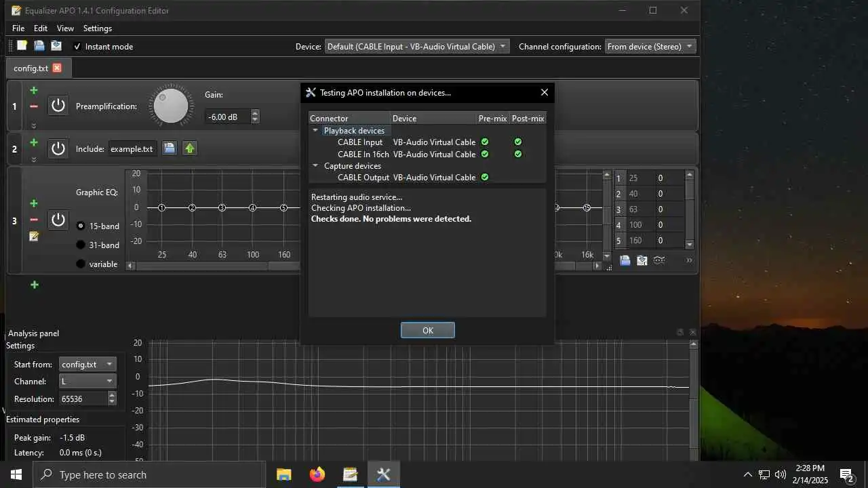Expand more EQ table tools chevron
Image resolution: width=868 pixels, height=488 pixels.
[689, 260]
